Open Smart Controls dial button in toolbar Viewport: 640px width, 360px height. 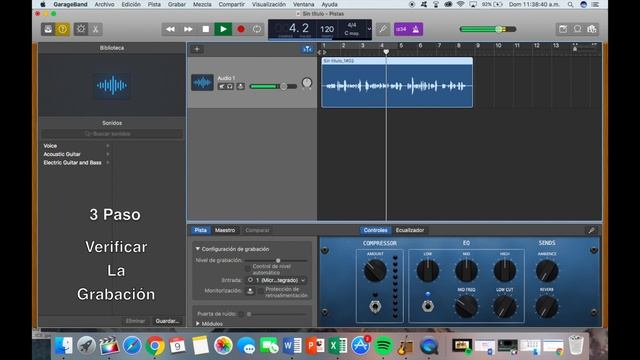click(x=81, y=29)
